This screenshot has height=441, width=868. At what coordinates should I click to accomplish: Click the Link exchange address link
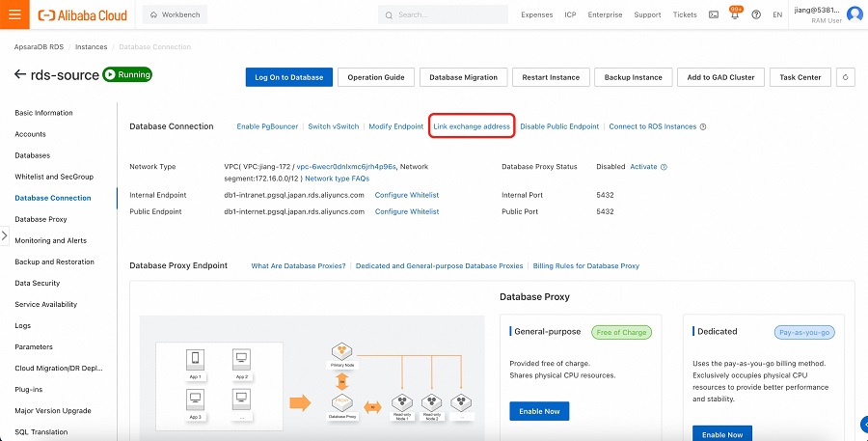472,126
